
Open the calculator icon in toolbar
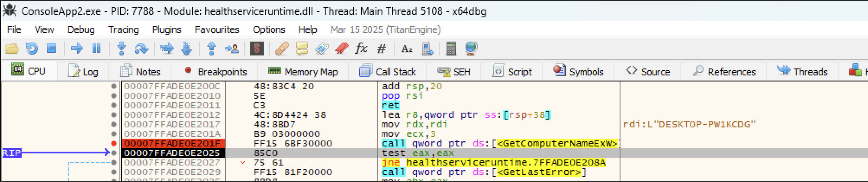(451, 49)
